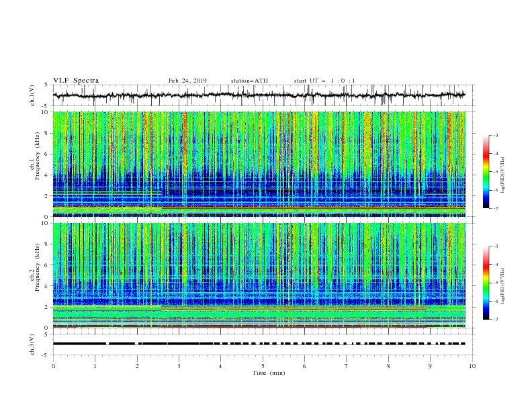Click the ch.2 spectrogram color scale bar
Screen dimensions: 532x411
[x=486, y=283]
